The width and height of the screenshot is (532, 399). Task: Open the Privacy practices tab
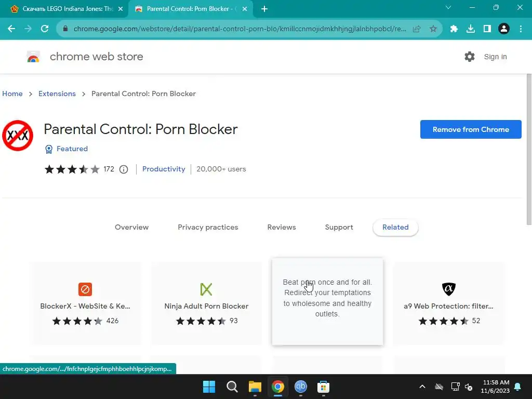(x=208, y=228)
